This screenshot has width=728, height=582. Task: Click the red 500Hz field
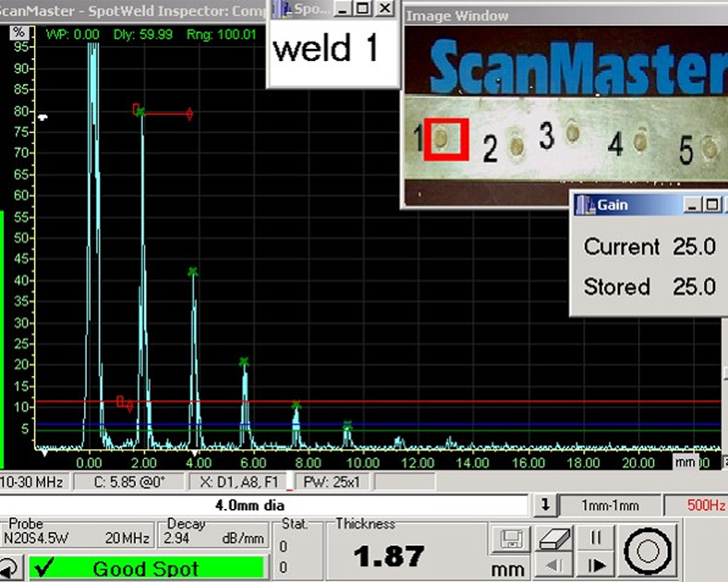tap(698, 505)
